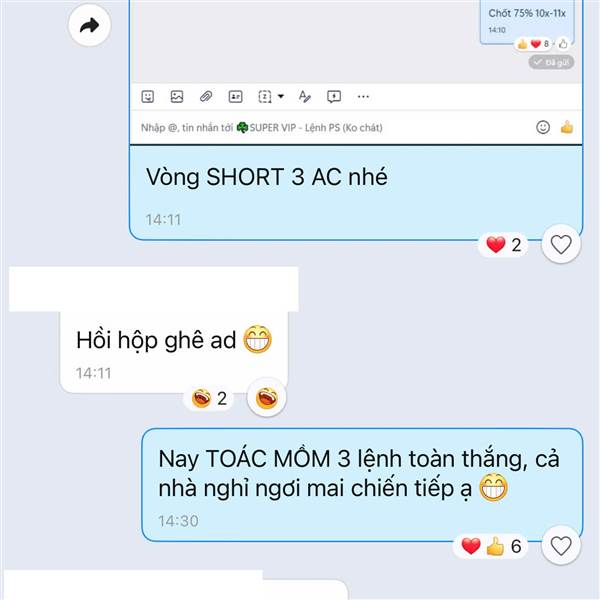600x600 pixels.
Task: View laughing reactions count of 2
Action: (x=209, y=398)
